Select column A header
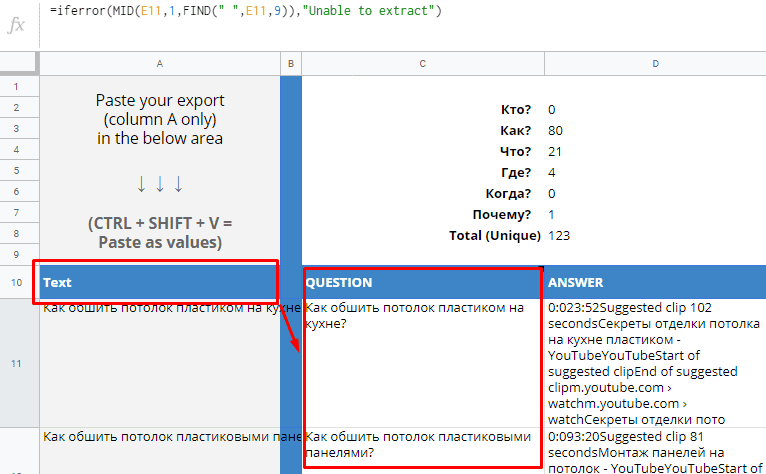The height and width of the screenshot is (474, 766). (160, 64)
